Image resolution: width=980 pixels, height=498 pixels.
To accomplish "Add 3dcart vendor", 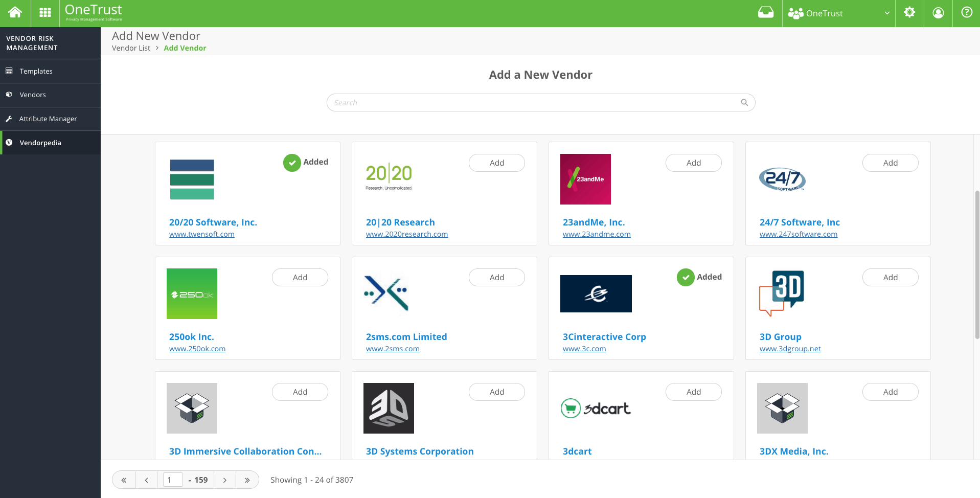I will click(x=694, y=392).
